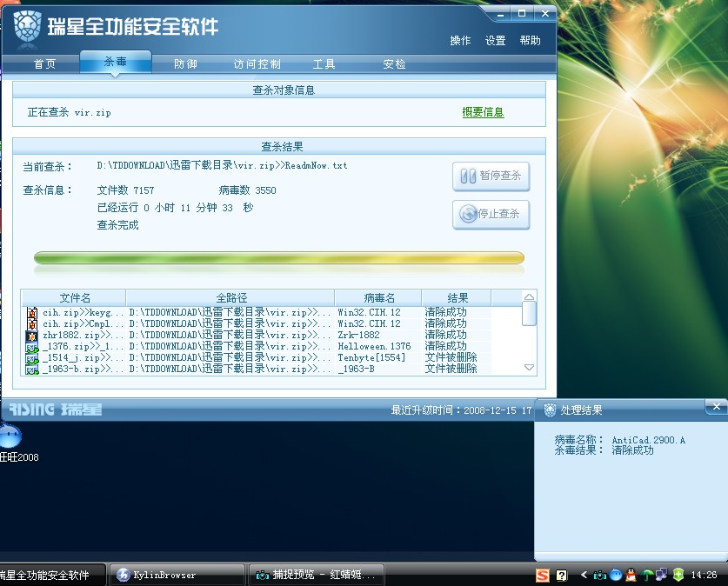Open the 帮助 menu
The image size is (728, 586).
(x=530, y=41)
